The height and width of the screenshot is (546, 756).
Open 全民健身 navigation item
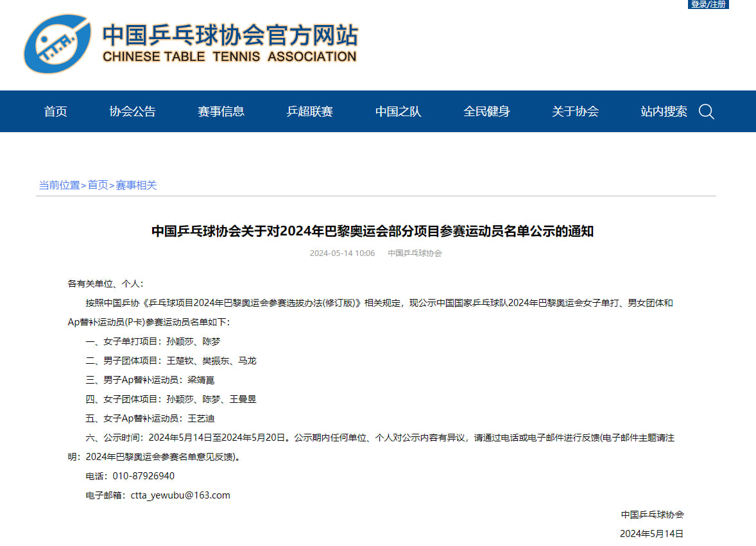point(486,112)
